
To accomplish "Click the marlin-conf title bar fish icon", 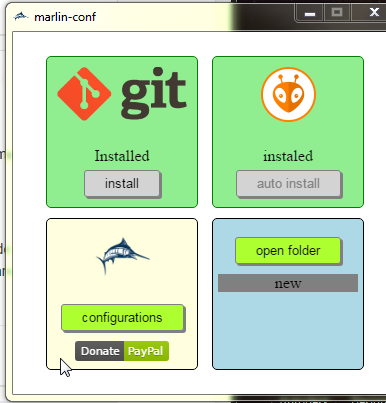I will [21, 16].
